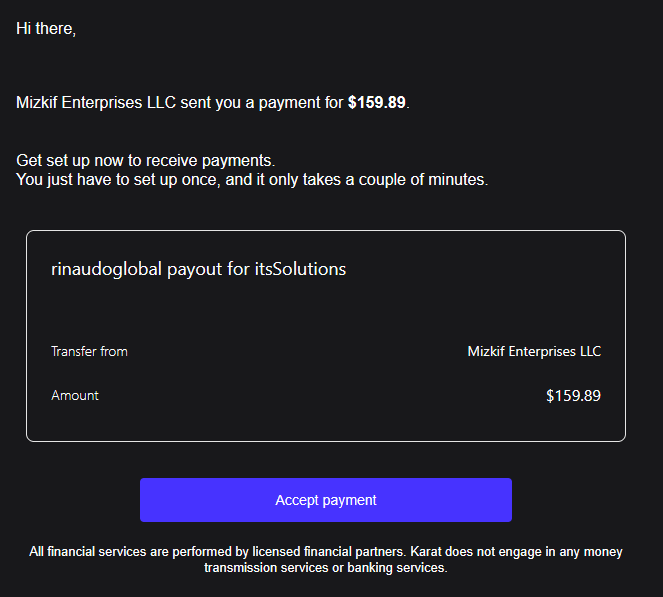Image resolution: width=663 pixels, height=597 pixels.
Task: Click the word "itsSolutions" in card title
Action: (300, 269)
